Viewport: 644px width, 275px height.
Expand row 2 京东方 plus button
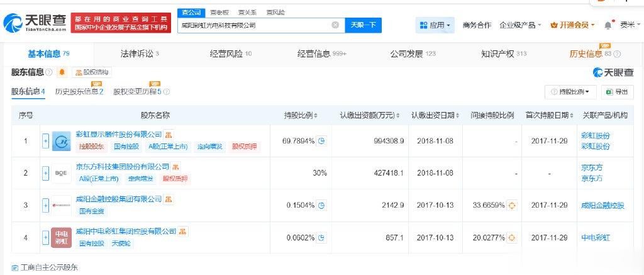click(45, 173)
